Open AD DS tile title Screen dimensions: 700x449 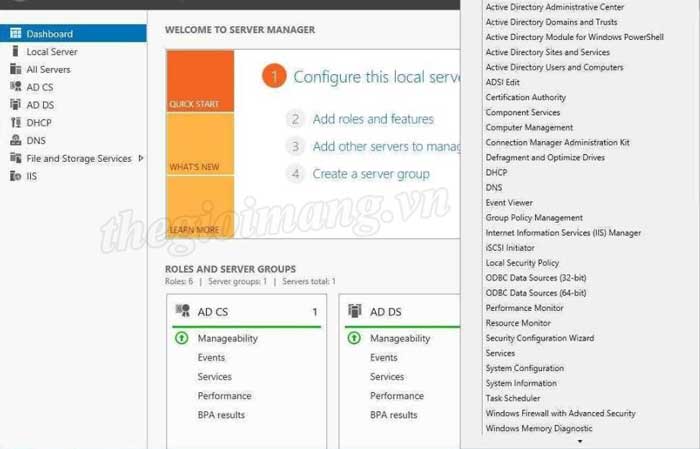pos(386,312)
